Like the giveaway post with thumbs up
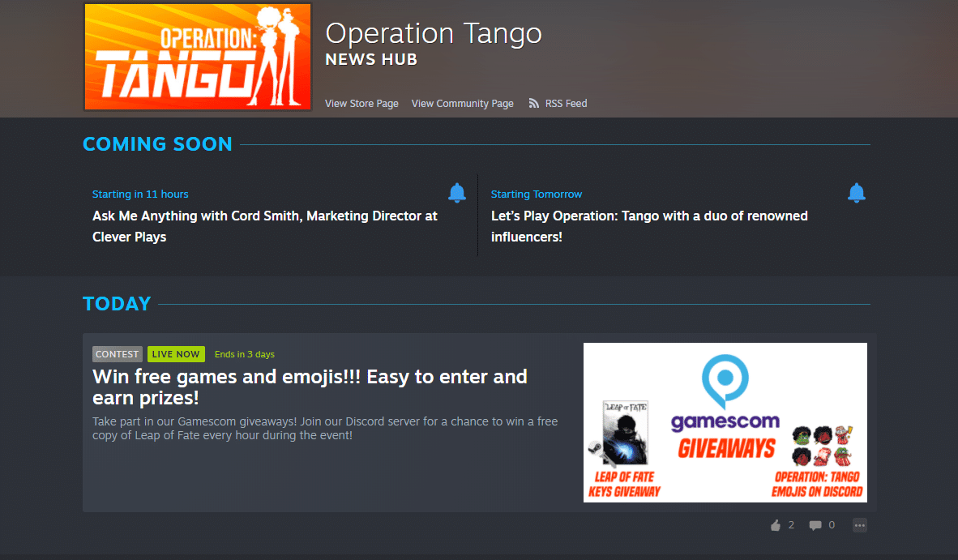 [776, 525]
